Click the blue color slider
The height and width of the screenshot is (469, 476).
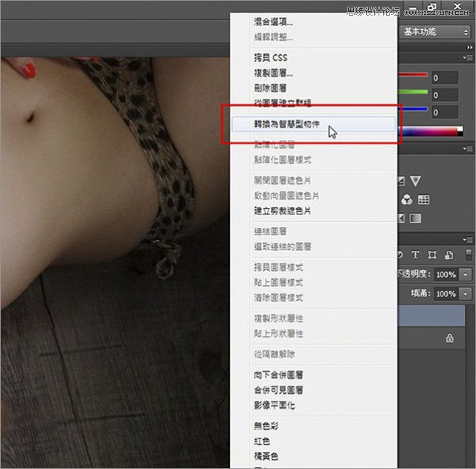pyautogui.click(x=413, y=109)
